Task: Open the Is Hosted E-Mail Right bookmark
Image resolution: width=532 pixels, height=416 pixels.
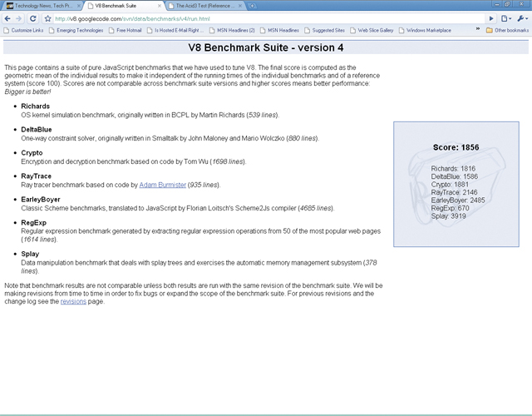Action: click(x=175, y=30)
